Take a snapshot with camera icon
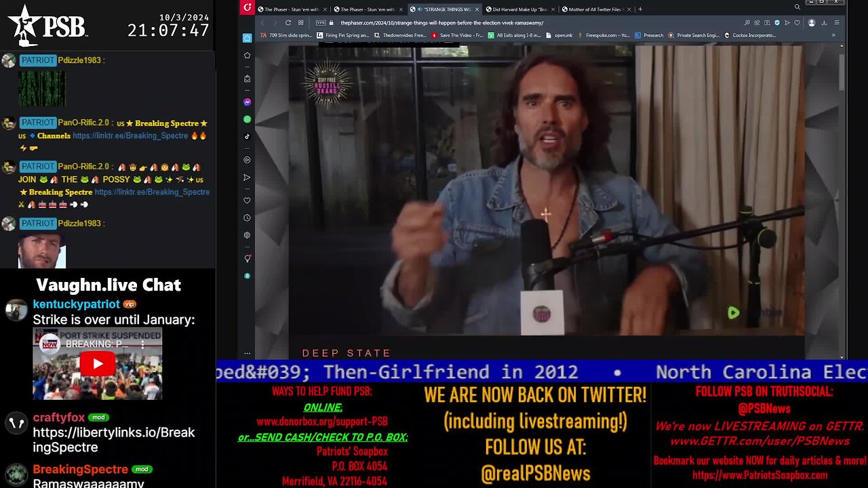 (767, 22)
